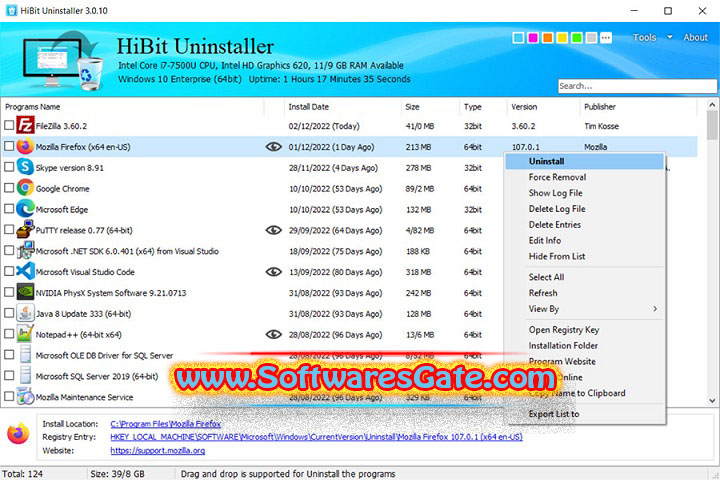The image size is (720, 480).
Task: Click the HiBit Uninstaller header logo
Action: 62,61
